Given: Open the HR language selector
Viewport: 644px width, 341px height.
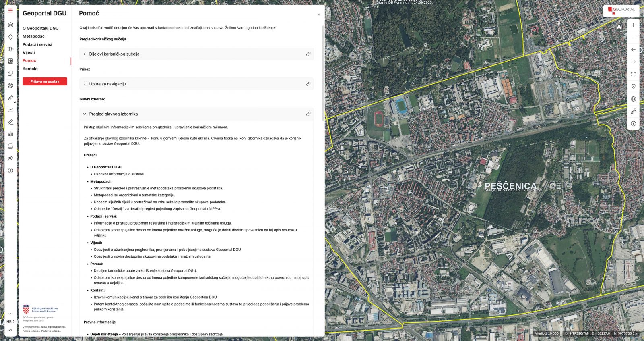Looking at the screenshot, I should pyautogui.click(x=10, y=322).
